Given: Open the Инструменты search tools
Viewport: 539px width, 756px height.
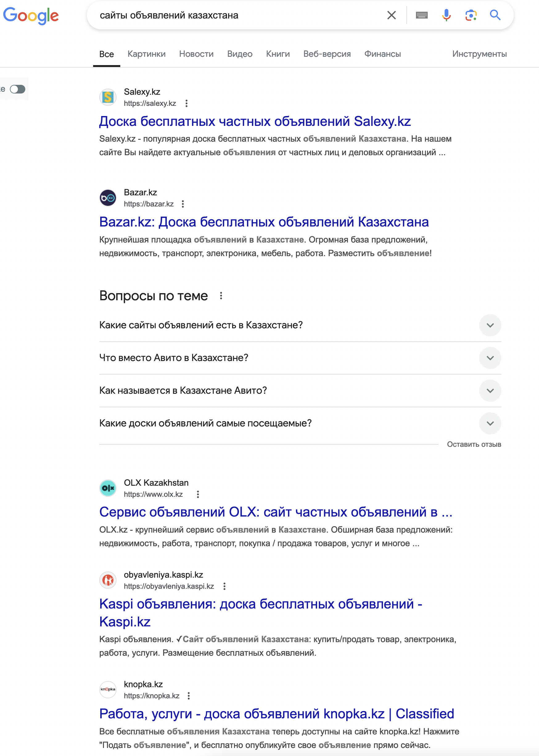Looking at the screenshot, I should [x=479, y=54].
